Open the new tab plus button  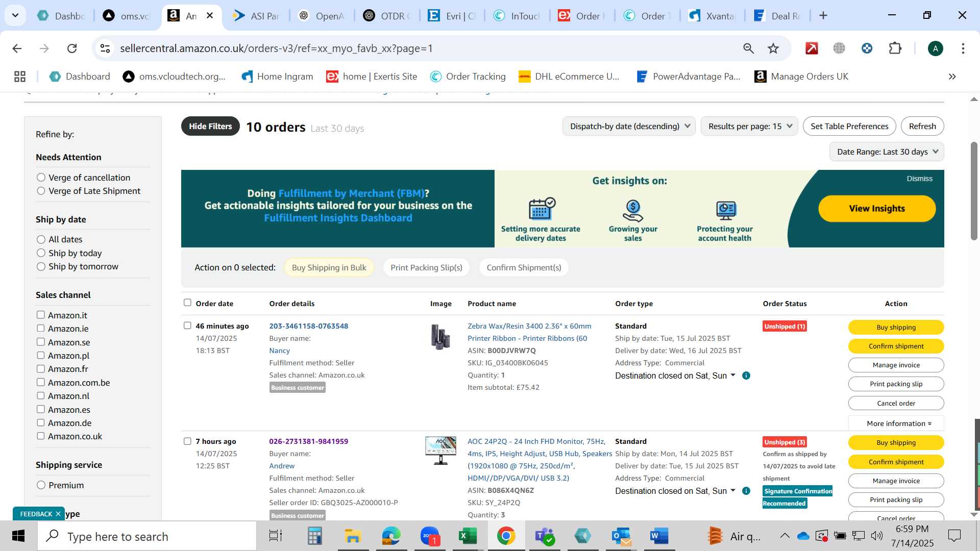pyautogui.click(x=823, y=16)
